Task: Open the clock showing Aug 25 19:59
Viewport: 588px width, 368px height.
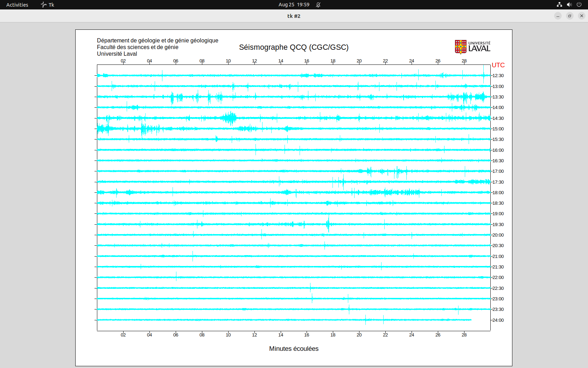Action: [x=294, y=5]
